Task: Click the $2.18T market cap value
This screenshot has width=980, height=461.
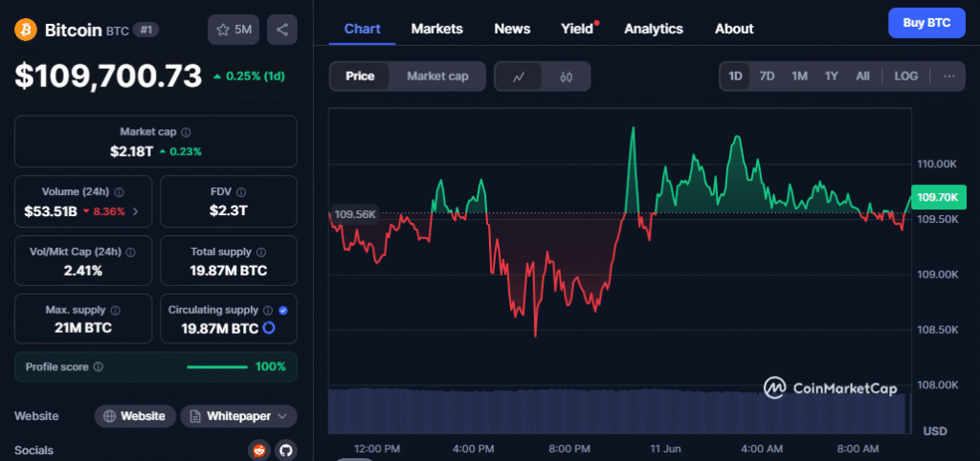Action: (131, 150)
